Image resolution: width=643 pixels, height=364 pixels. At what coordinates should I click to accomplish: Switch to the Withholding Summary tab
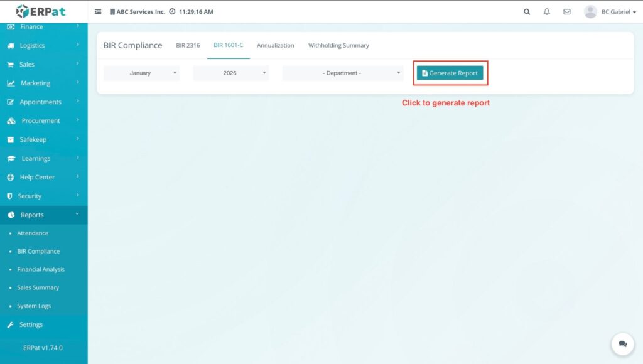point(338,45)
